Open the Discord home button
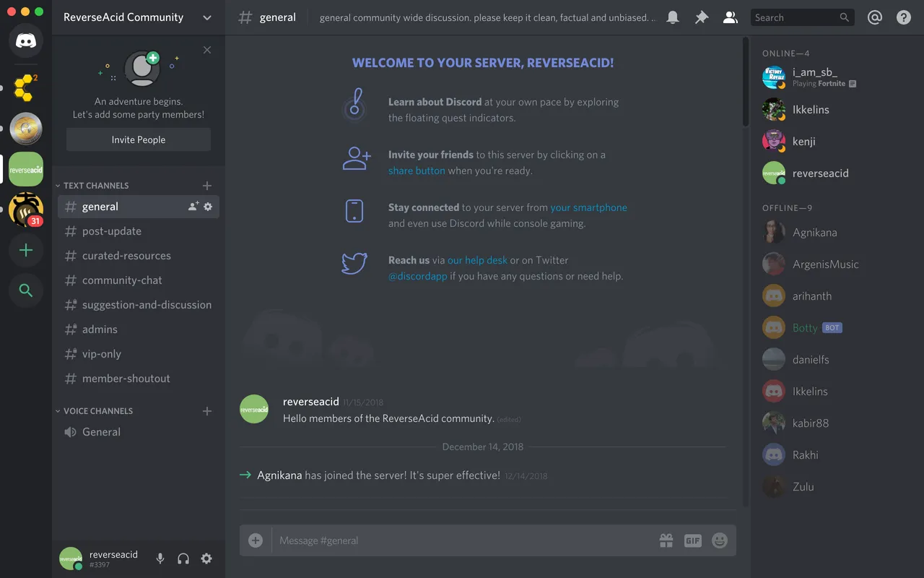This screenshot has width=924, height=578. pos(26,40)
